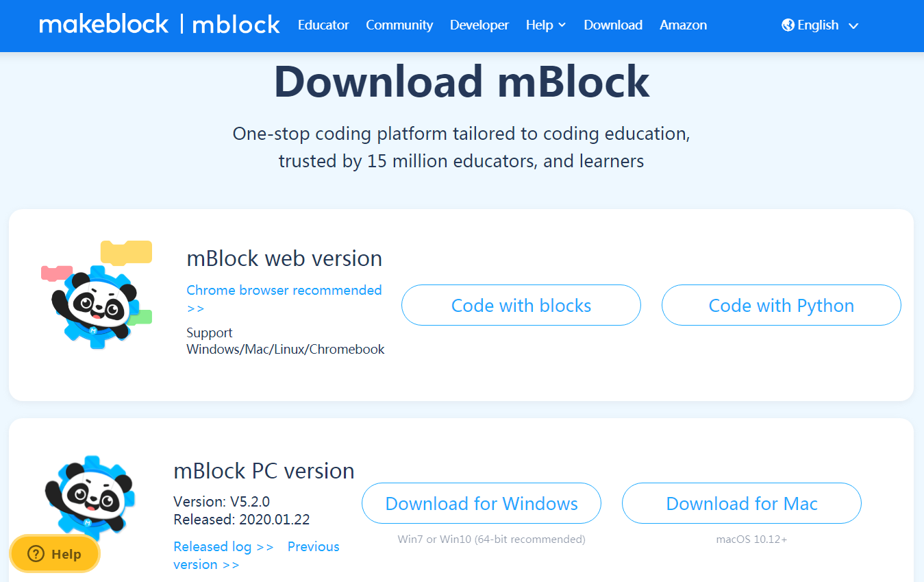Image resolution: width=924 pixels, height=582 pixels.
Task: Click Download for Windows
Action: point(482,503)
